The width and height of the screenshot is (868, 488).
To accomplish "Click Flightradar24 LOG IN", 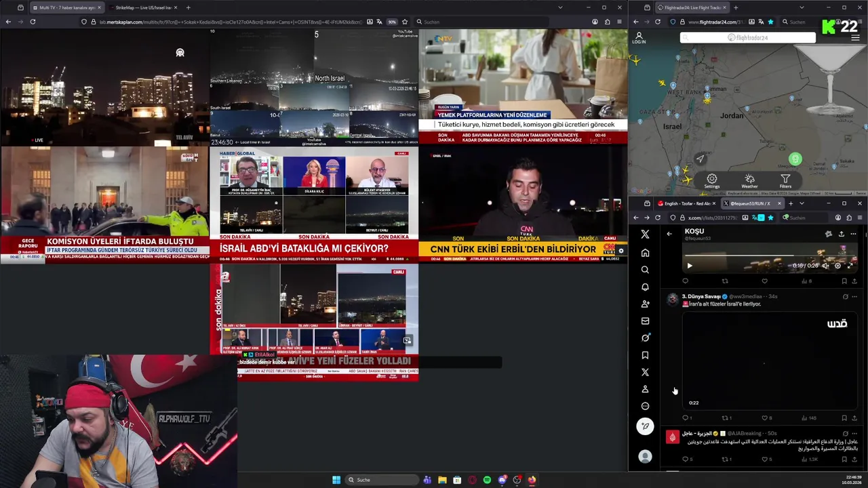I will point(639,38).
